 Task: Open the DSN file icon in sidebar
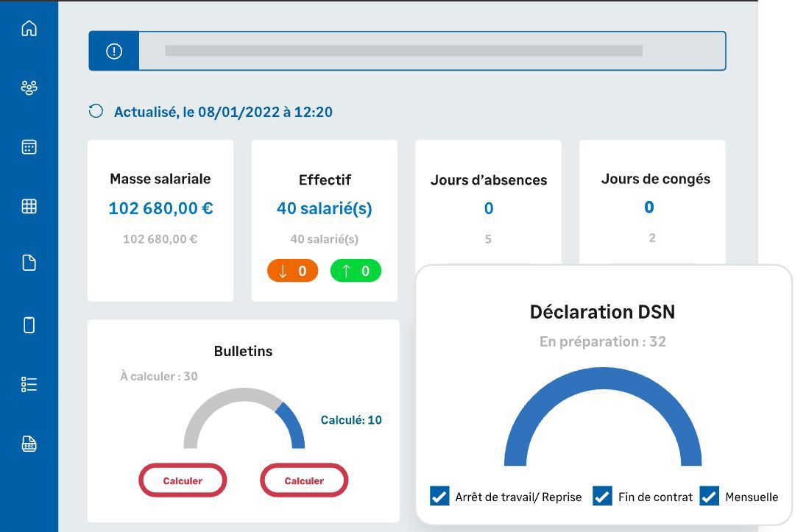coord(29,444)
